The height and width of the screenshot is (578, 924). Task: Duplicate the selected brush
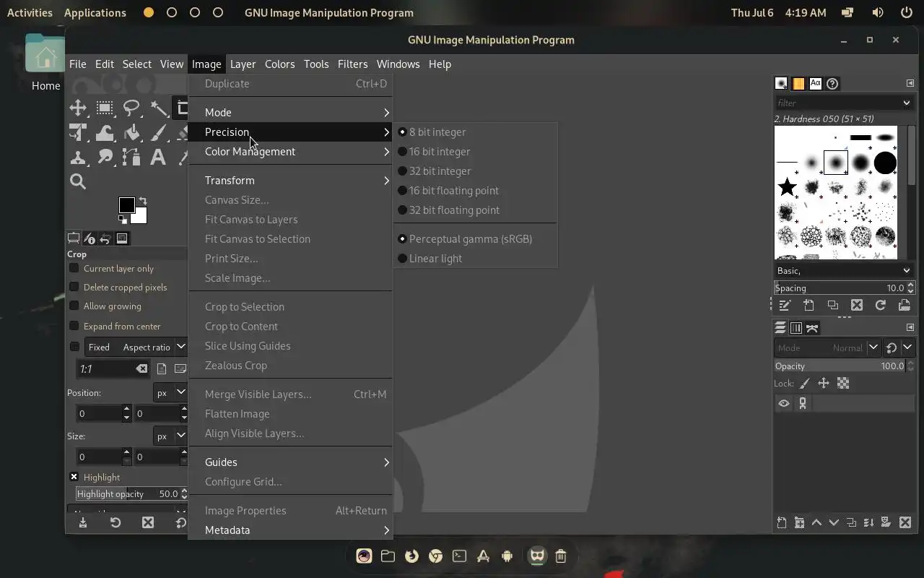point(833,305)
